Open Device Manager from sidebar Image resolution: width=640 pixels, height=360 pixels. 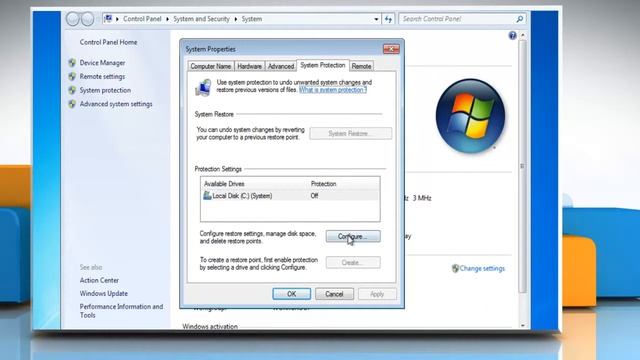pyautogui.click(x=102, y=63)
